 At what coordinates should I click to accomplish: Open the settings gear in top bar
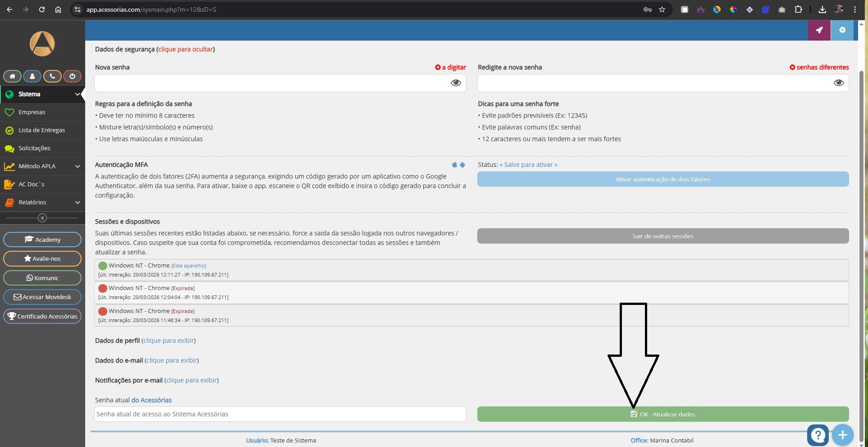(842, 30)
